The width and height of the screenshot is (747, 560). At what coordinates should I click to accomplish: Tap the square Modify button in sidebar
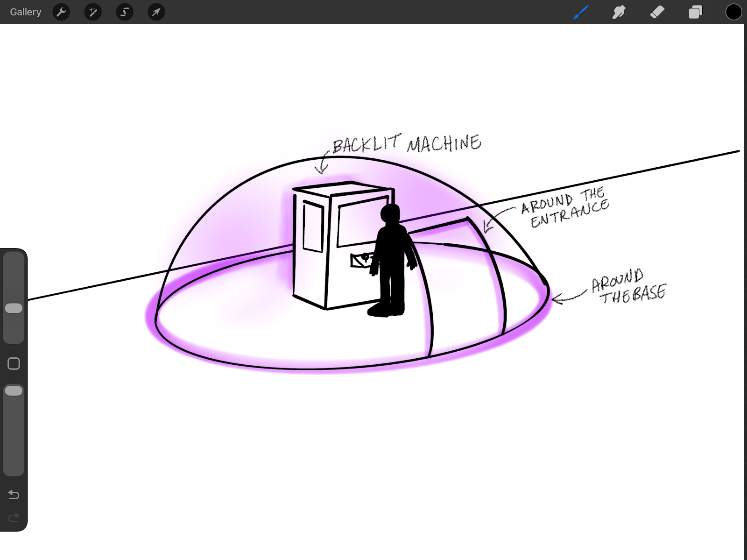[14, 363]
